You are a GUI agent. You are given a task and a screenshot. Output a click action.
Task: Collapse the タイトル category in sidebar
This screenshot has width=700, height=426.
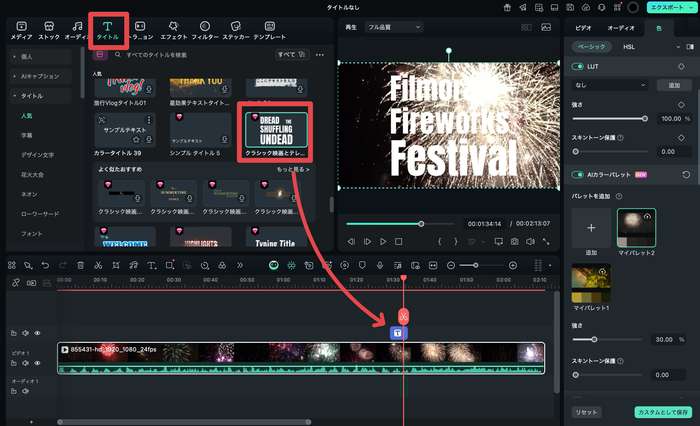coord(40,96)
